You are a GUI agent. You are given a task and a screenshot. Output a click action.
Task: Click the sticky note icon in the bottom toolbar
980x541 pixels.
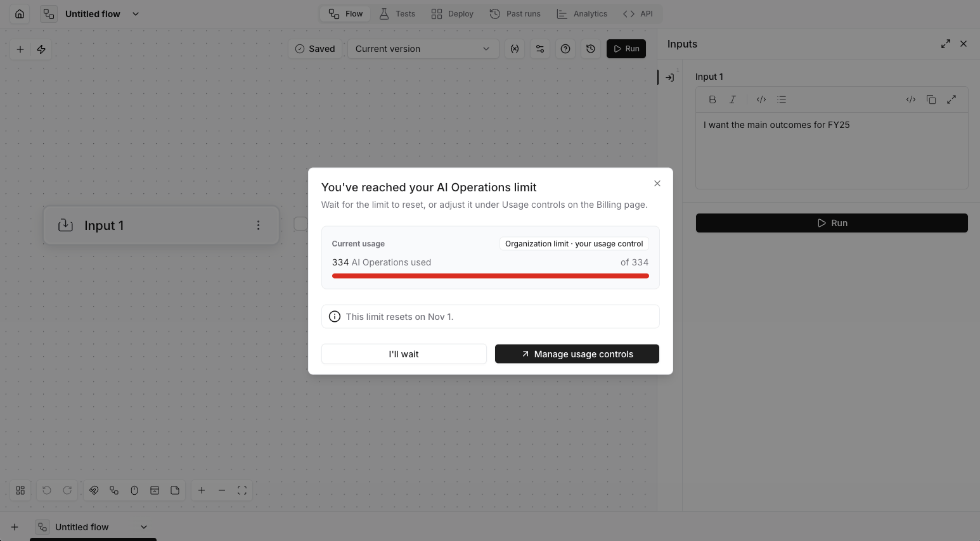(x=175, y=490)
